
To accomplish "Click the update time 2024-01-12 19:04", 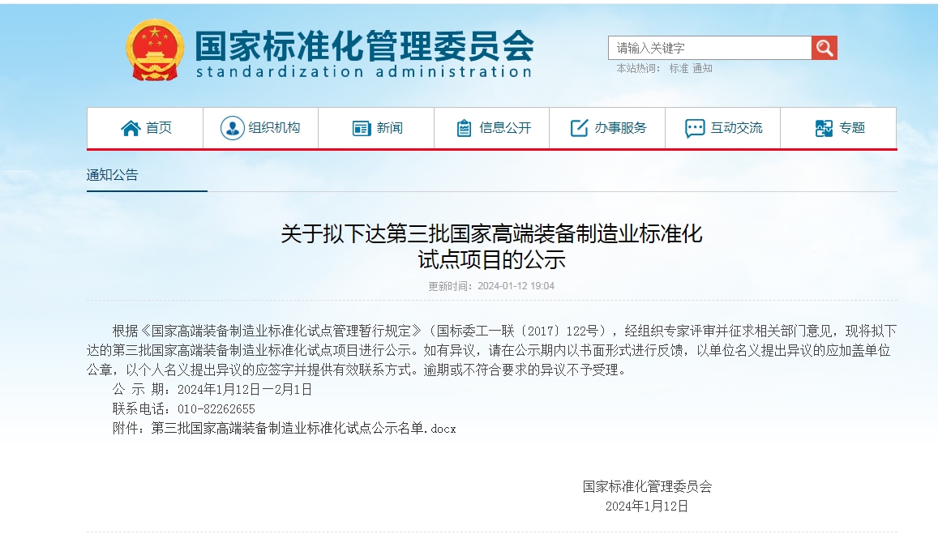I will point(516,286).
